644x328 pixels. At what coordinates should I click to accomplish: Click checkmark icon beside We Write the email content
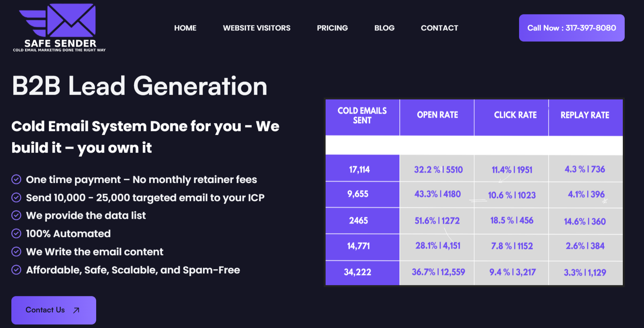point(16,252)
